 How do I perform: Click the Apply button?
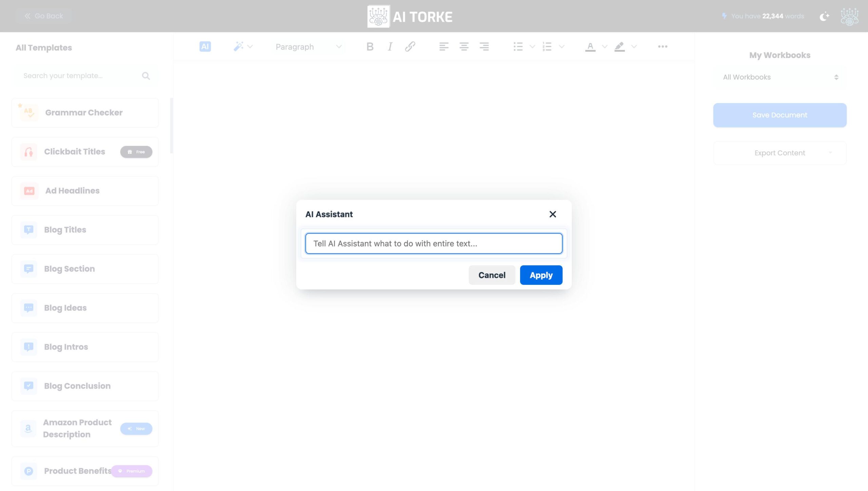[x=541, y=275]
